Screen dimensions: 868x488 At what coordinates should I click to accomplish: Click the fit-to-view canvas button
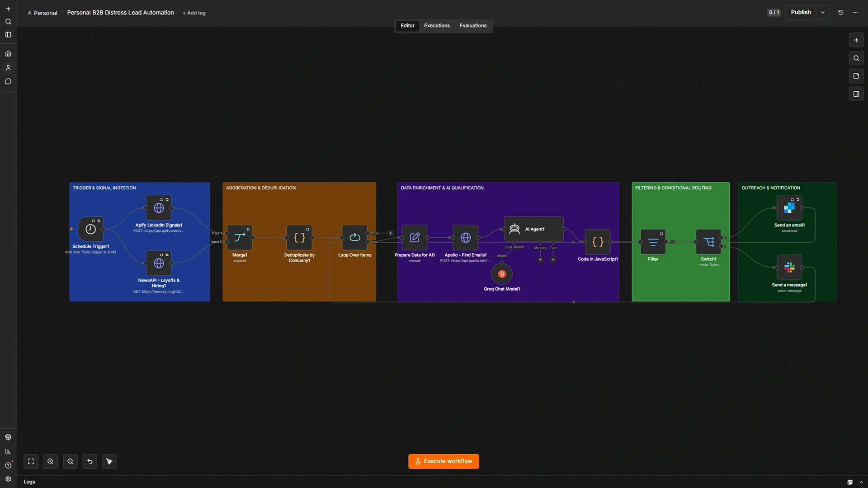point(31,461)
